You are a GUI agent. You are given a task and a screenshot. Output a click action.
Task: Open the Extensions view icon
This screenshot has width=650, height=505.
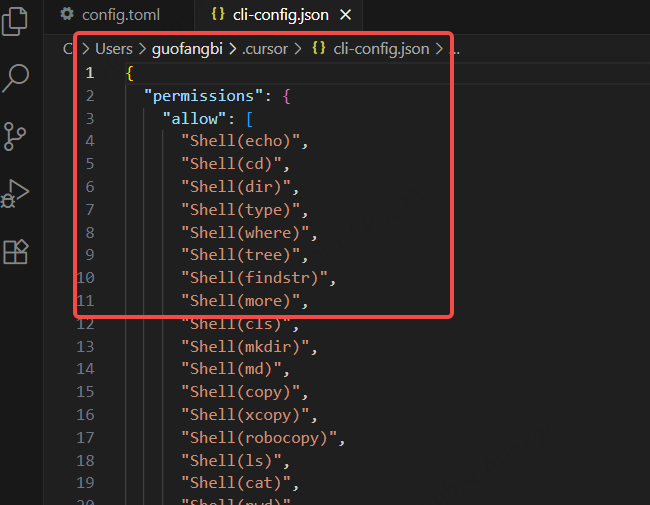click(x=15, y=252)
